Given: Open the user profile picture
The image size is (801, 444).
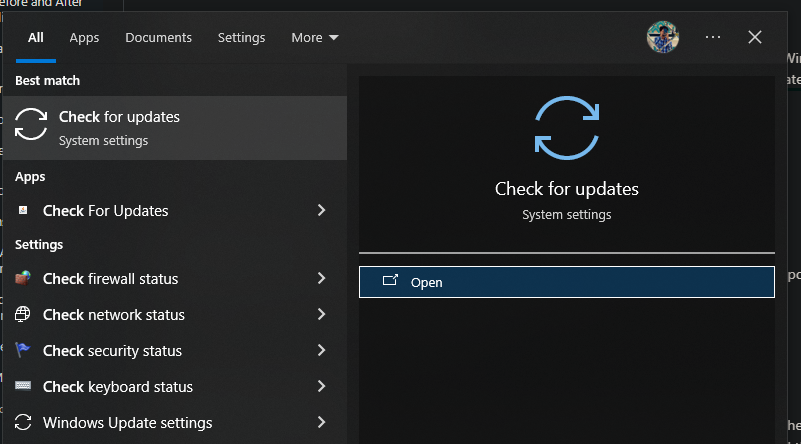Looking at the screenshot, I should coord(663,38).
